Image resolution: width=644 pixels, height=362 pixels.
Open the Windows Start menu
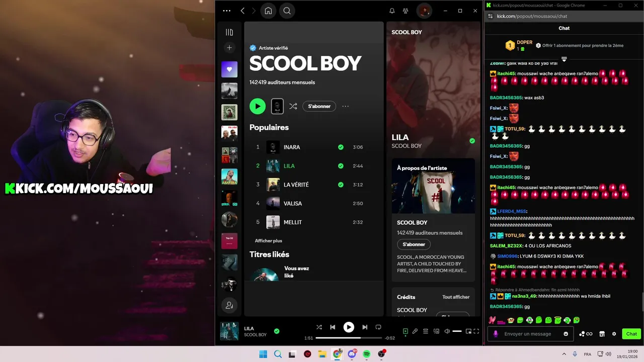tap(263, 354)
